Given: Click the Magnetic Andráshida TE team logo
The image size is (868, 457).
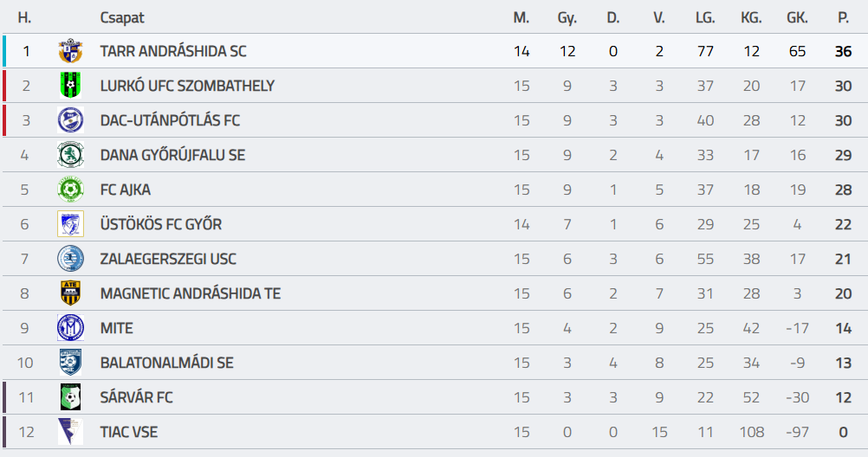Looking at the screenshot, I should 70,293.
